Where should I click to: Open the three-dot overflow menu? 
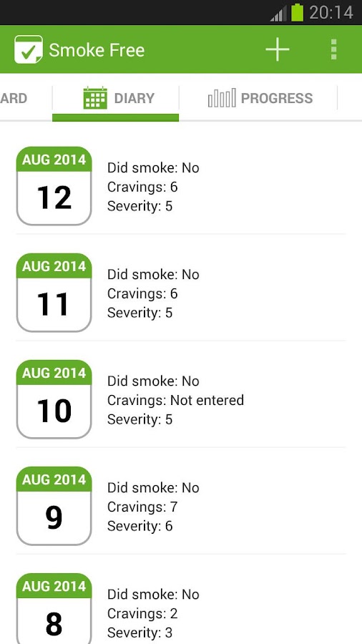tap(333, 49)
